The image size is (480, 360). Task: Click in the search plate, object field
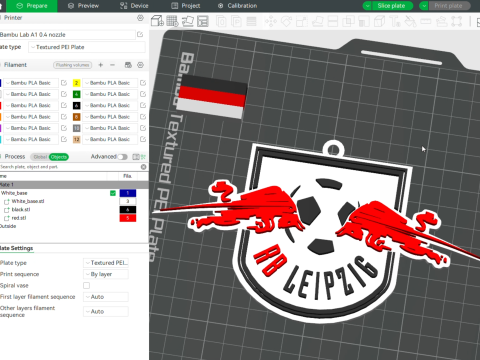click(x=69, y=167)
